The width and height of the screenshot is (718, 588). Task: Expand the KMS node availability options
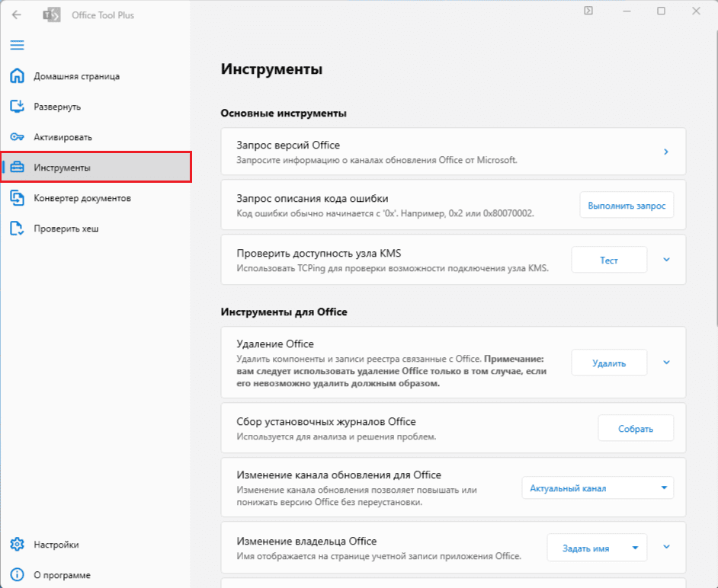tap(666, 260)
